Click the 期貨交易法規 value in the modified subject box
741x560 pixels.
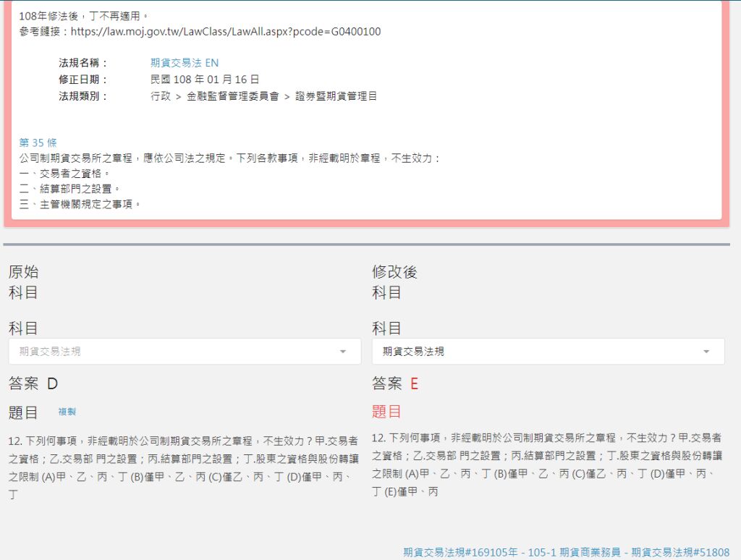[x=413, y=352]
